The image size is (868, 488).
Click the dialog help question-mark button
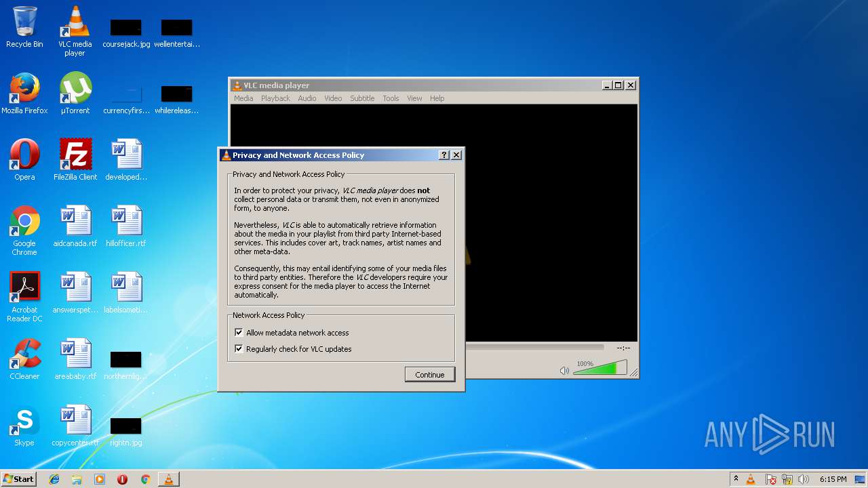[444, 155]
